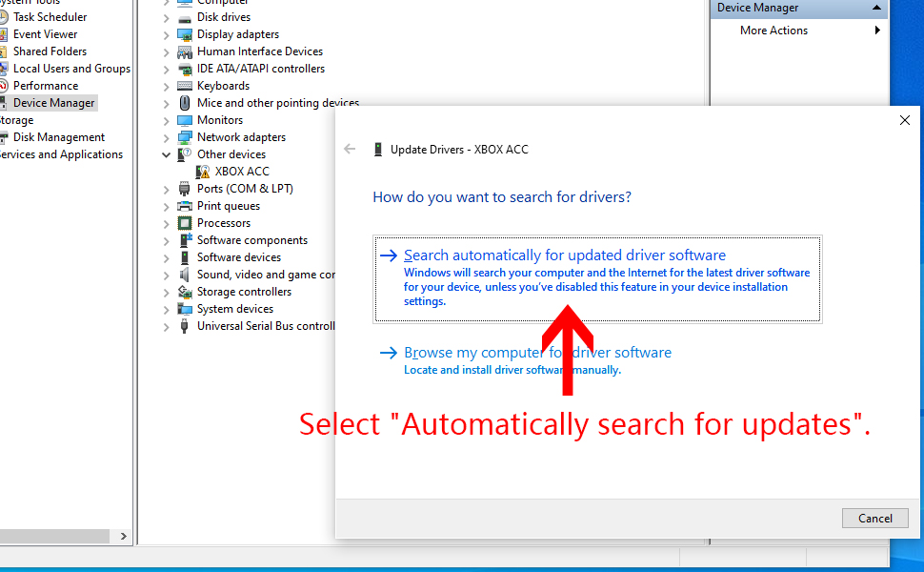Select Device Manager in the left tree

point(53,103)
